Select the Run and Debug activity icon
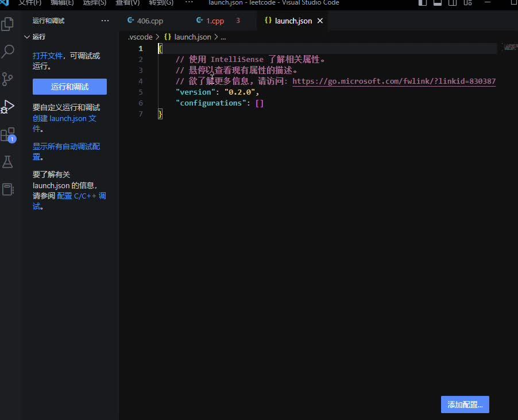This screenshot has height=420, width=518. tap(7, 107)
